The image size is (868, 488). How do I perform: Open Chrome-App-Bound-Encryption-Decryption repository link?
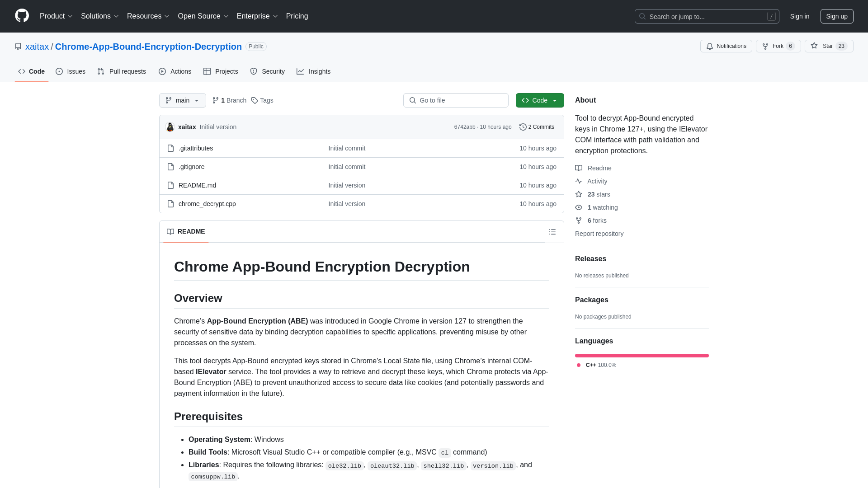click(148, 47)
